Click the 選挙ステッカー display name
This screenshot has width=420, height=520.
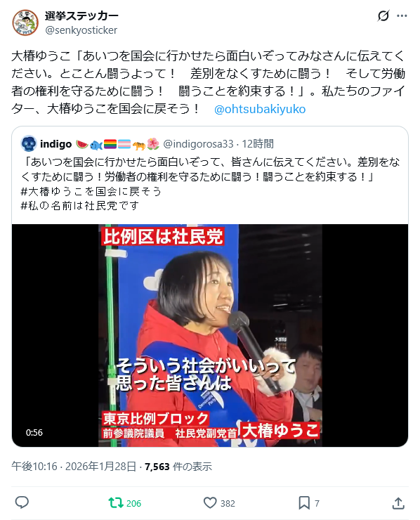pos(81,15)
